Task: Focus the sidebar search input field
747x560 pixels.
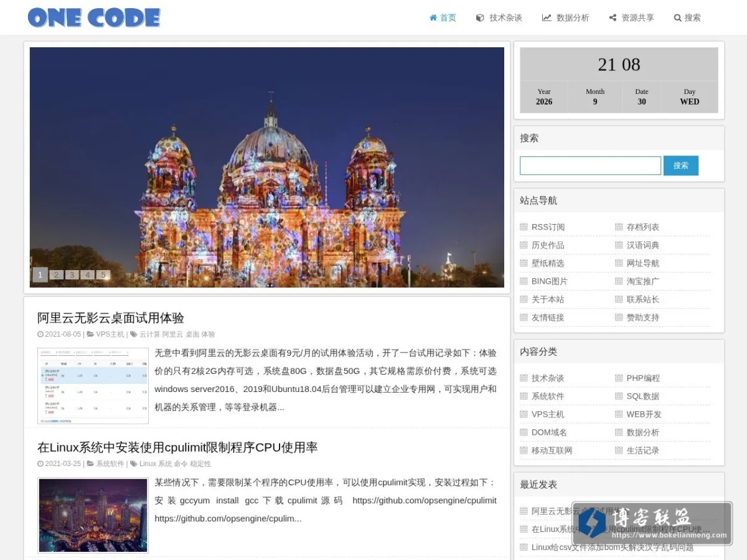Action: tap(590, 166)
